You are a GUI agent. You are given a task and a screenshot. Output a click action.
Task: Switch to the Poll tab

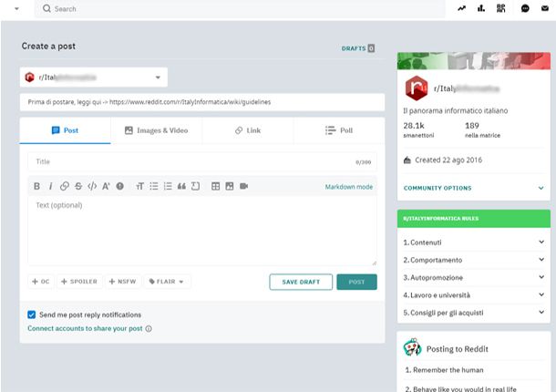(339, 130)
